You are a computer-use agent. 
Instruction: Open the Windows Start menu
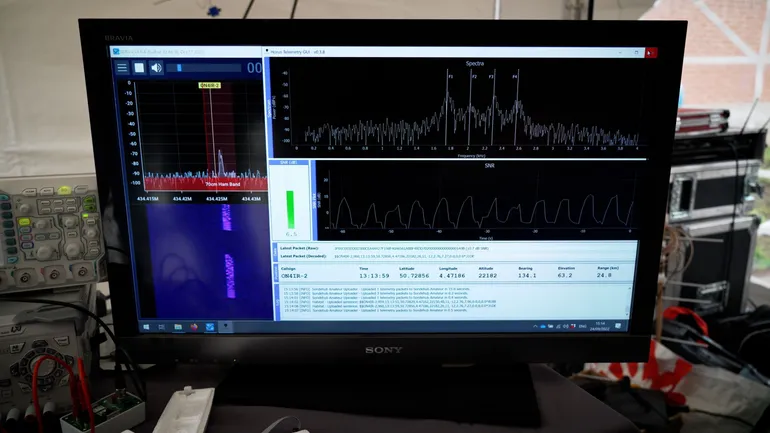point(145,326)
